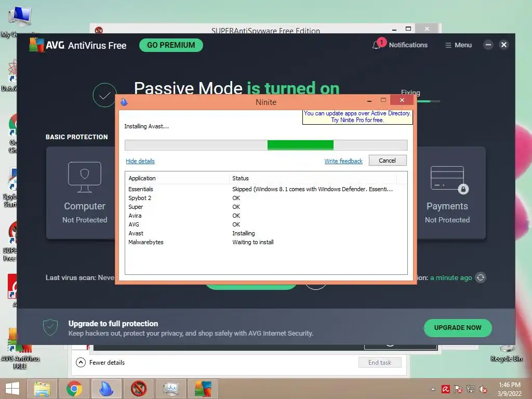Select the Payments protection tile
This screenshot has height=399, width=532.
(450, 193)
